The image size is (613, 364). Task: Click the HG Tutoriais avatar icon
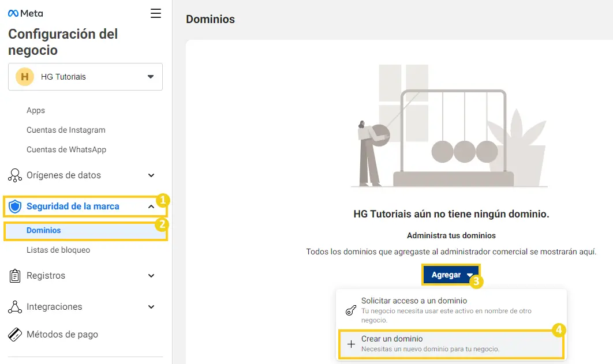pyautogui.click(x=25, y=77)
